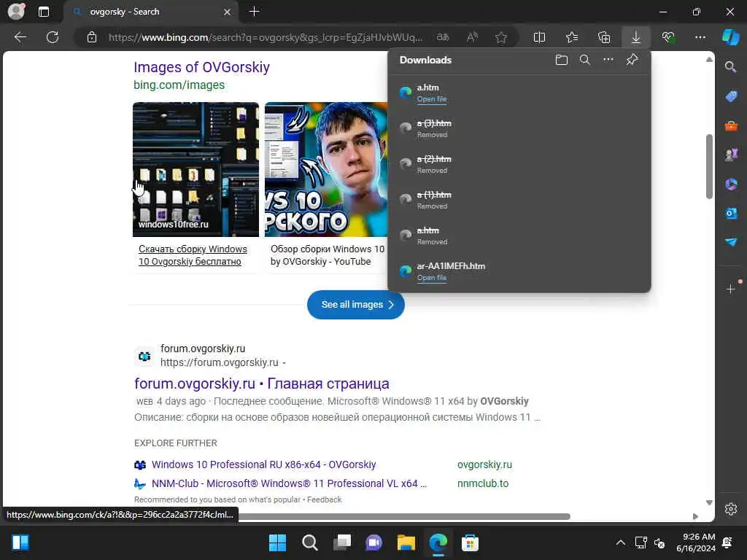This screenshot has width=747, height=560.
Task: Open taskbar Search magnifier
Action: [x=309, y=542]
